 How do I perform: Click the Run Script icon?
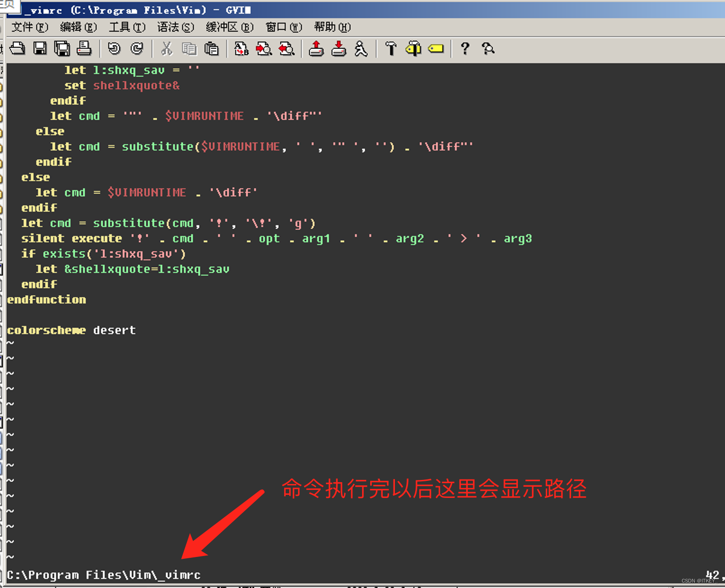(x=361, y=48)
